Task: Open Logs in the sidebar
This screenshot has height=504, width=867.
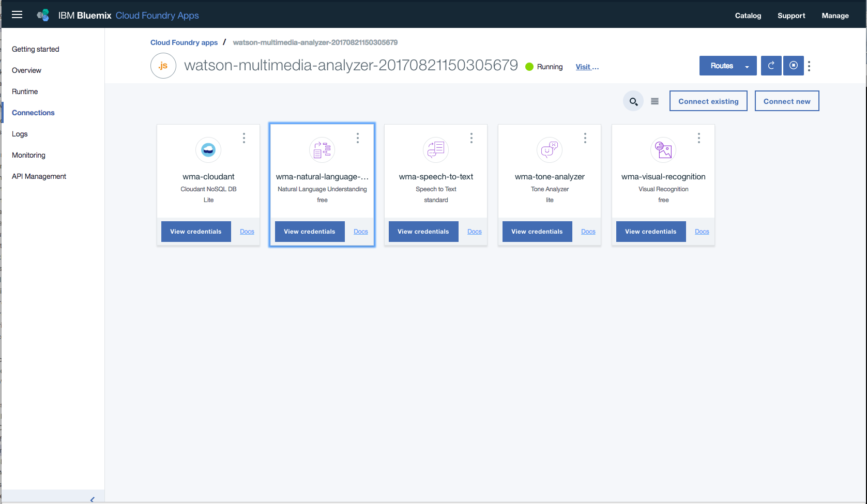Action: (x=20, y=134)
